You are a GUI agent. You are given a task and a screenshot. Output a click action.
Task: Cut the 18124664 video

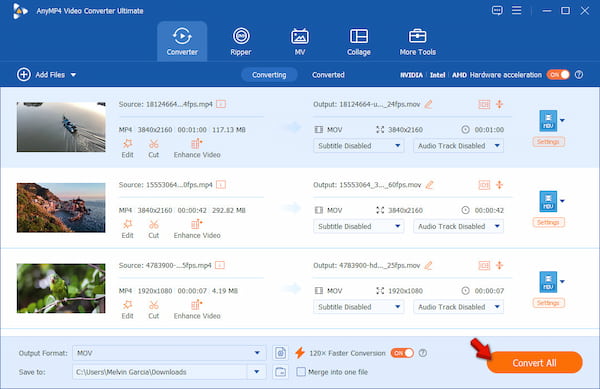pos(153,148)
